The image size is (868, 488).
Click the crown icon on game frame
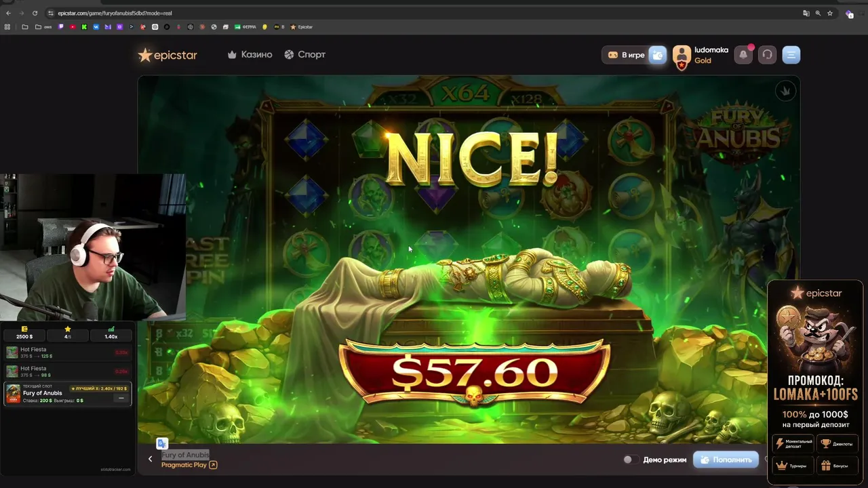pos(785,91)
